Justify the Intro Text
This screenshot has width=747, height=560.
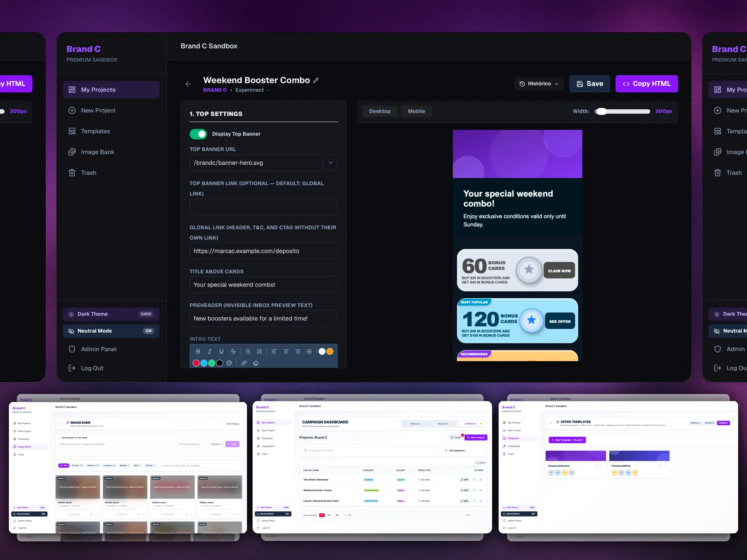click(309, 351)
